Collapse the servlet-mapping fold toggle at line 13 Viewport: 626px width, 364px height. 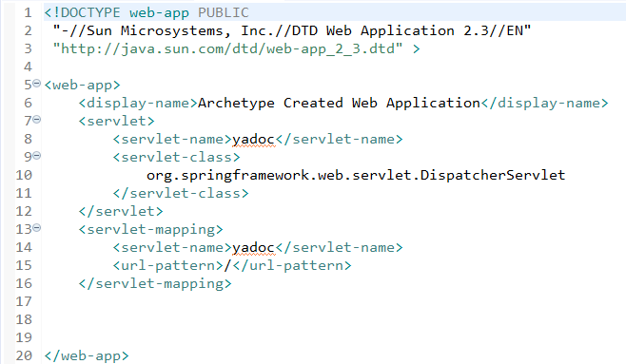click(37, 228)
